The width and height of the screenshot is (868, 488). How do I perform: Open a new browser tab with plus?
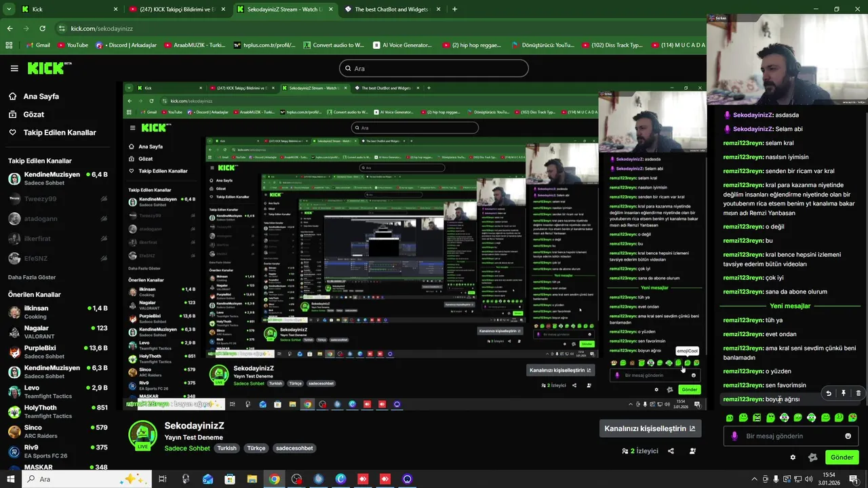[x=454, y=9]
